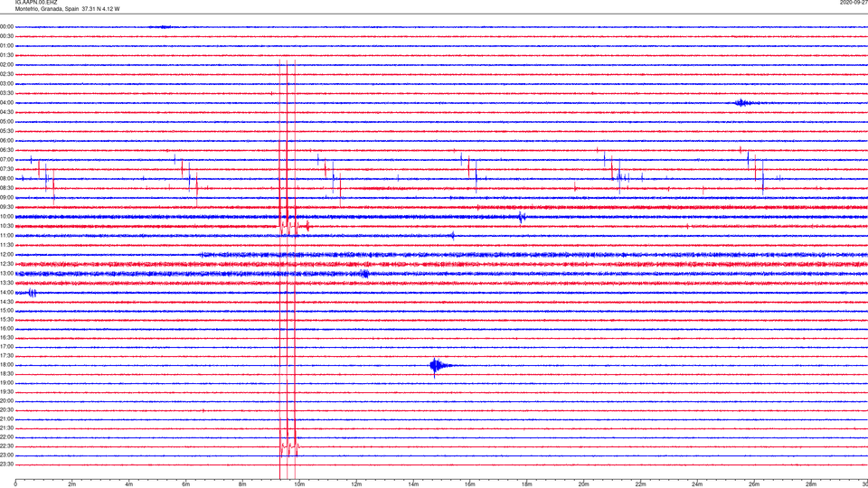Select the 03:00 trace time label
This screenshot has height=488, width=868.
coord(6,83)
